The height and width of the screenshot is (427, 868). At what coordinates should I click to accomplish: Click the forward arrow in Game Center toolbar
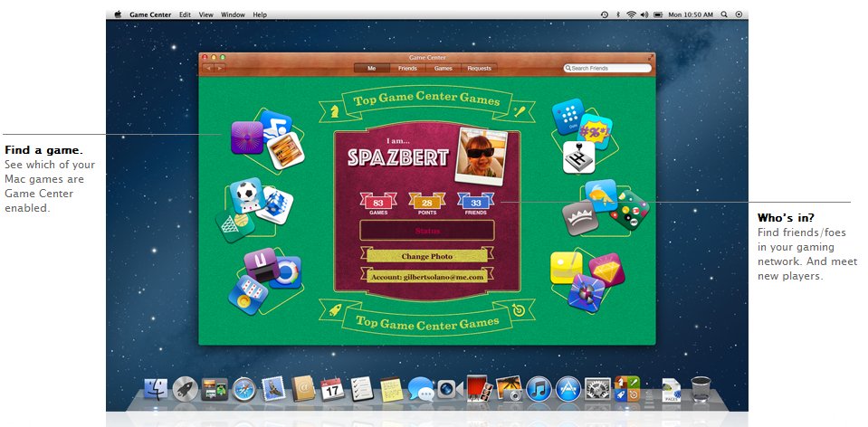tap(220, 68)
